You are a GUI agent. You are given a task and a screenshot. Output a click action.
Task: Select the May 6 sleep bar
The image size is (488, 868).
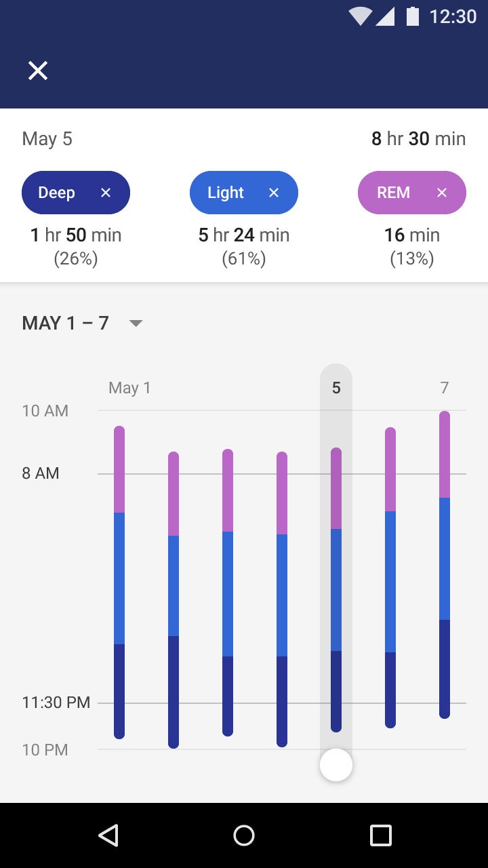click(390, 578)
